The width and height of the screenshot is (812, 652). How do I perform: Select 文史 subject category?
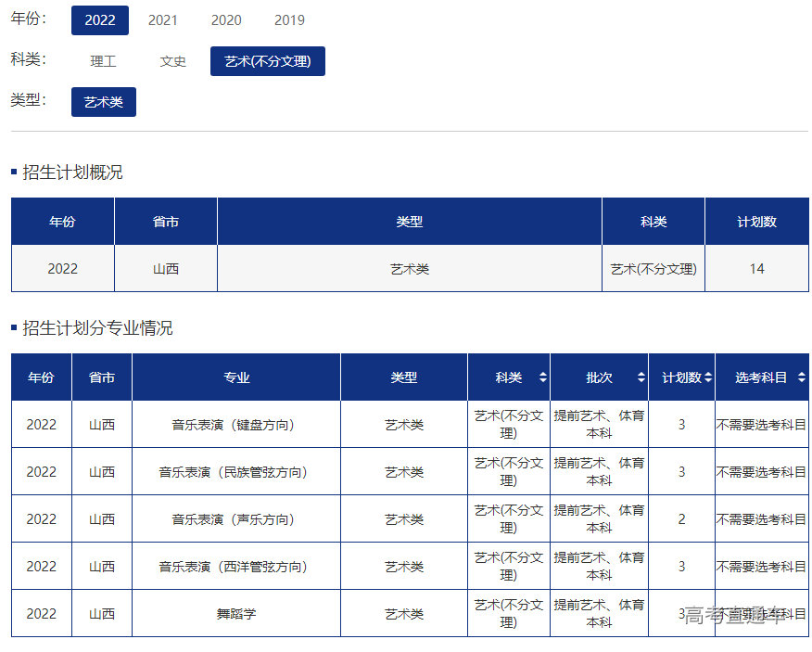tap(173, 61)
